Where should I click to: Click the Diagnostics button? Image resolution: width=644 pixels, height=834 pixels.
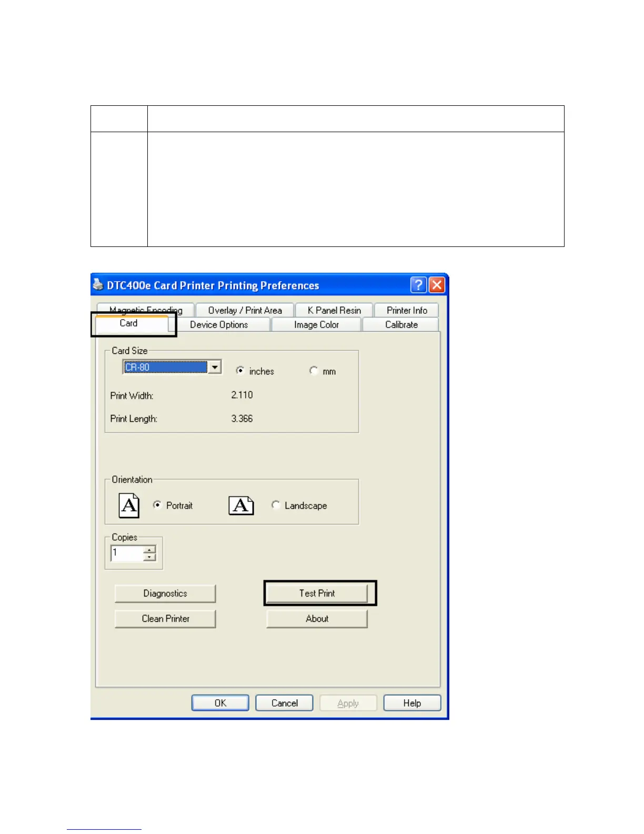tap(165, 593)
